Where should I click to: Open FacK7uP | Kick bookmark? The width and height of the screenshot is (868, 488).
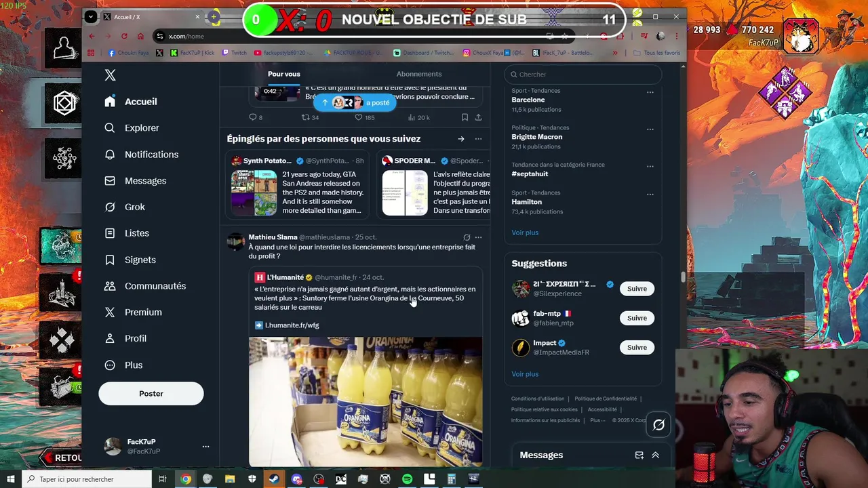(192, 53)
